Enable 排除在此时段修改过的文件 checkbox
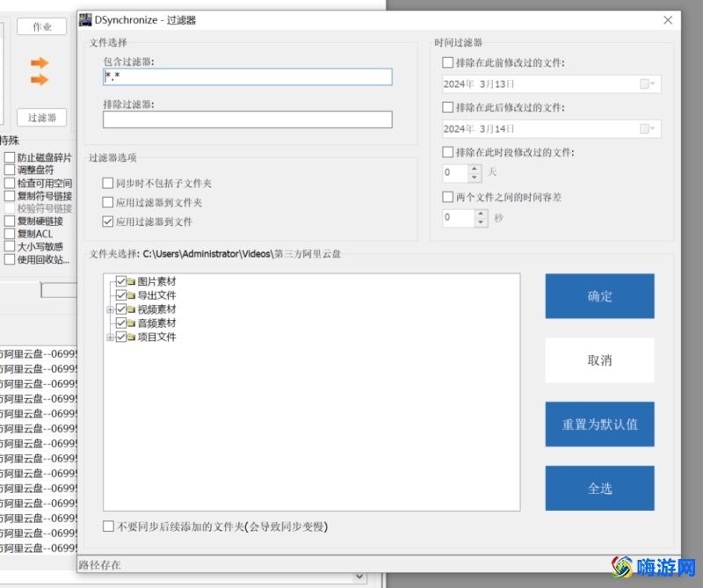Image resolution: width=703 pixels, height=588 pixels. click(447, 152)
